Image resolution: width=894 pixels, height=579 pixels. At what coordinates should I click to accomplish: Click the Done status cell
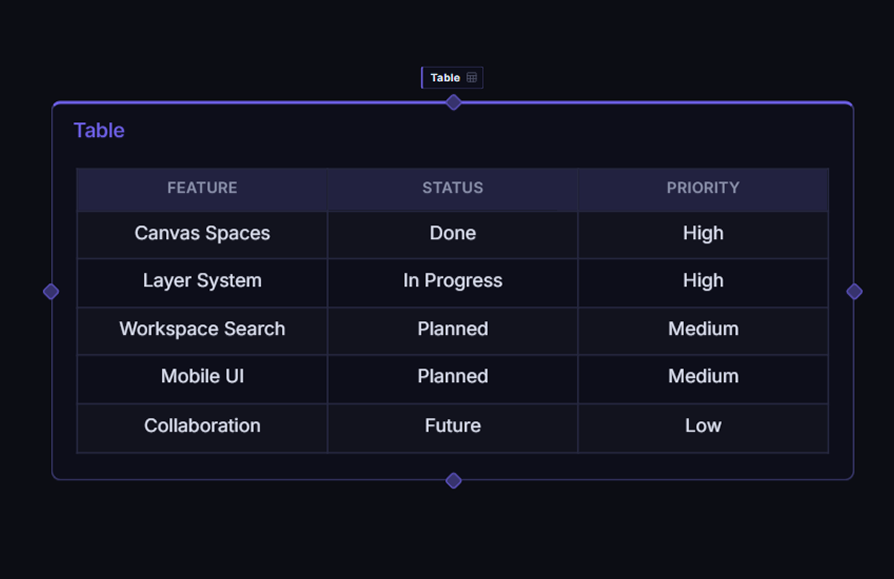pos(453,234)
